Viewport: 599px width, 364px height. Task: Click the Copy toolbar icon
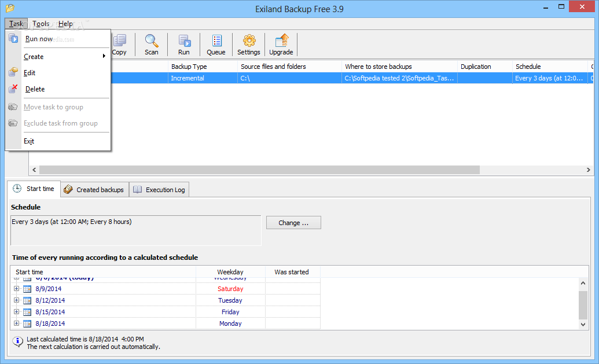pyautogui.click(x=120, y=40)
